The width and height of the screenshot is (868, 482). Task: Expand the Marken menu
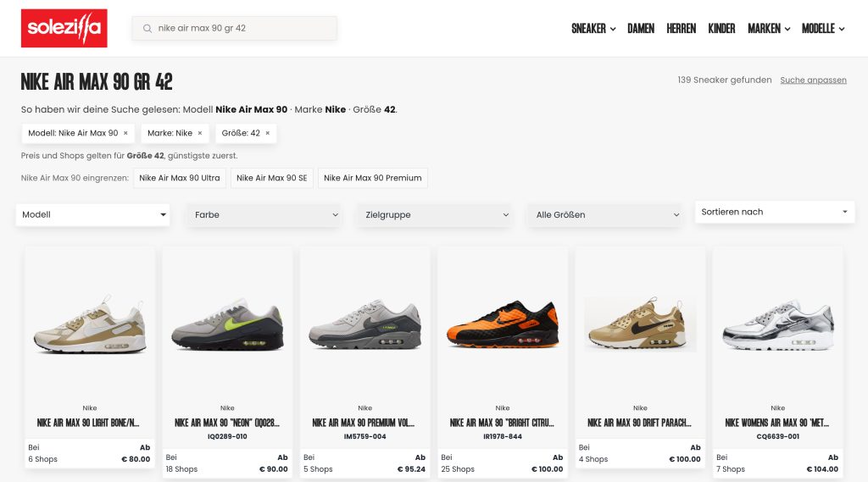tap(769, 28)
